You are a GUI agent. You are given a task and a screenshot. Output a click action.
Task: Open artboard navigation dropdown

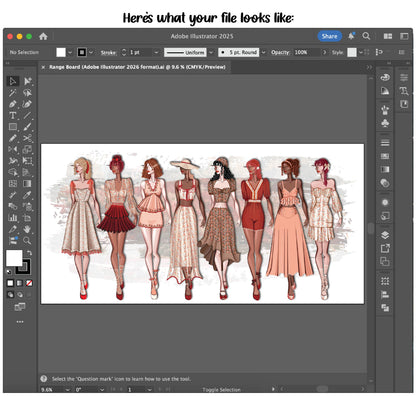pos(149,389)
